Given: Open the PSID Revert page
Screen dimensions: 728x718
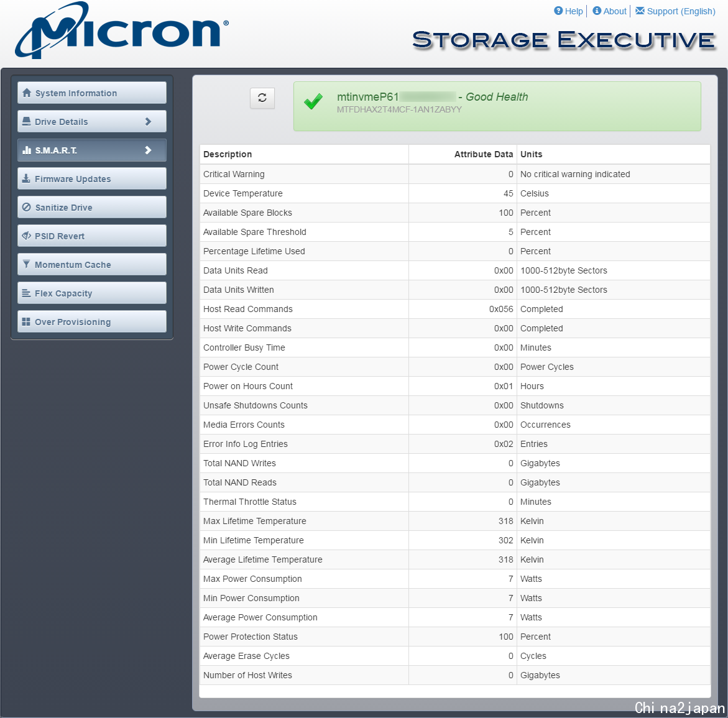Looking at the screenshot, I should click(92, 236).
